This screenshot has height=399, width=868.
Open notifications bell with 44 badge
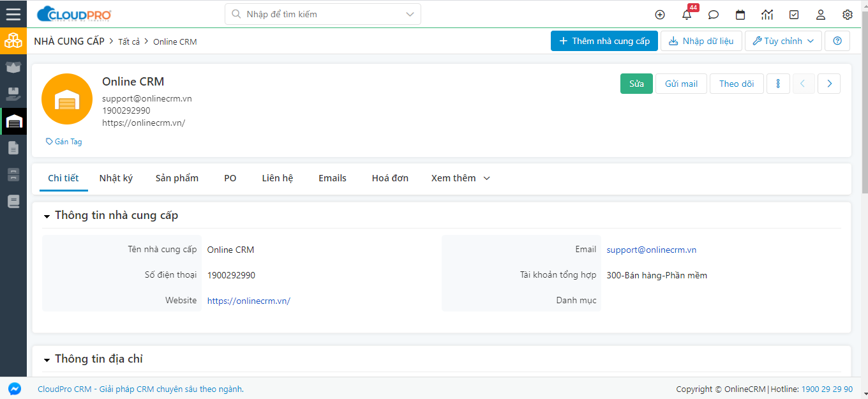point(687,15)
